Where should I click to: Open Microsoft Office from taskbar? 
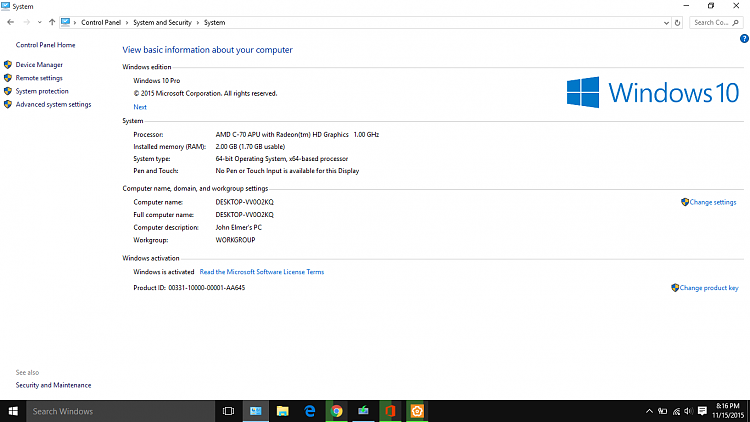(390, 411)
